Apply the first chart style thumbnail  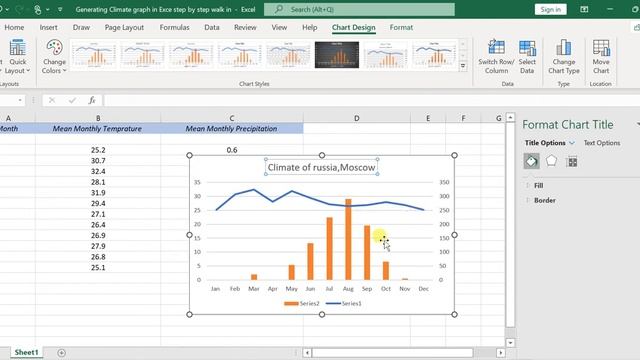pos(94,55)
